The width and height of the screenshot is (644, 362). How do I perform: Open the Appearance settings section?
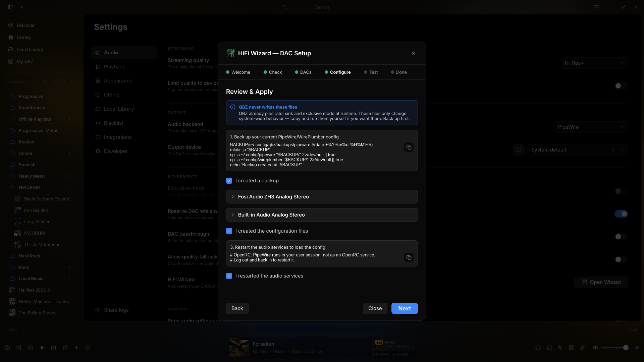pyautogui.click(x=124, y=81)
